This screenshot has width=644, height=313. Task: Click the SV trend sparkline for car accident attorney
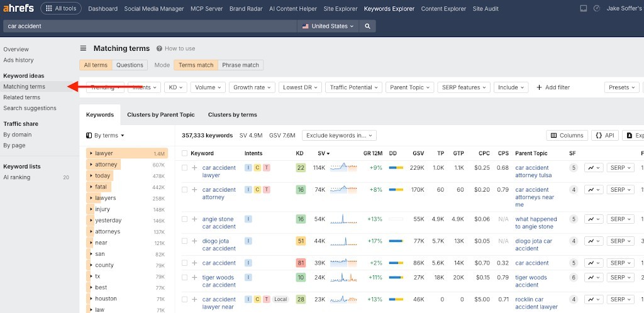[343, 190]
